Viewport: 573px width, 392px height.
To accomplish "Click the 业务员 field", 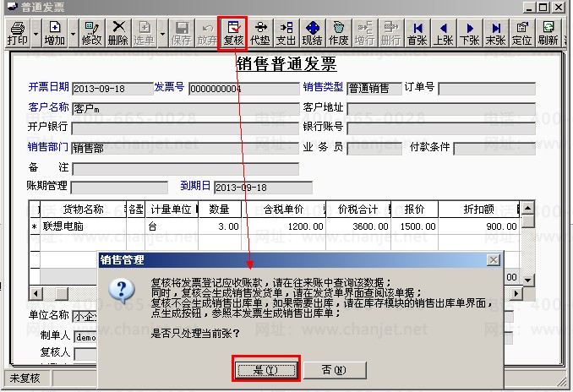I will pyautogui.click(x=374, y=149).
